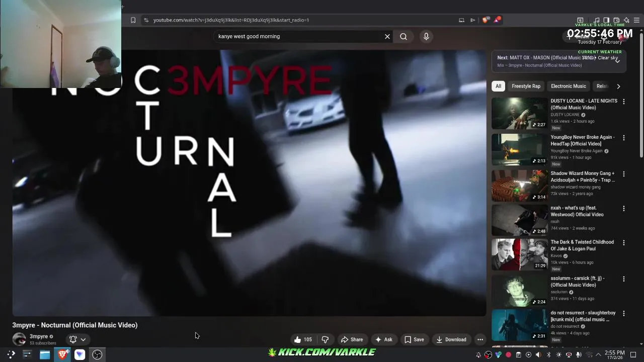Click the cast-screen icon in address bar
The width and height of the screenshot is (644, 362).
point(461,20)
